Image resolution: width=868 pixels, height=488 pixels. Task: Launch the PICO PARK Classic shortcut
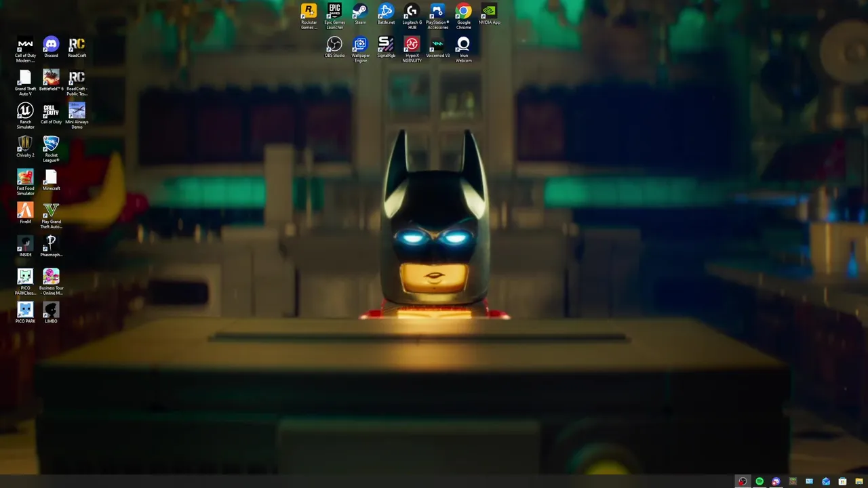pos(25,282)
